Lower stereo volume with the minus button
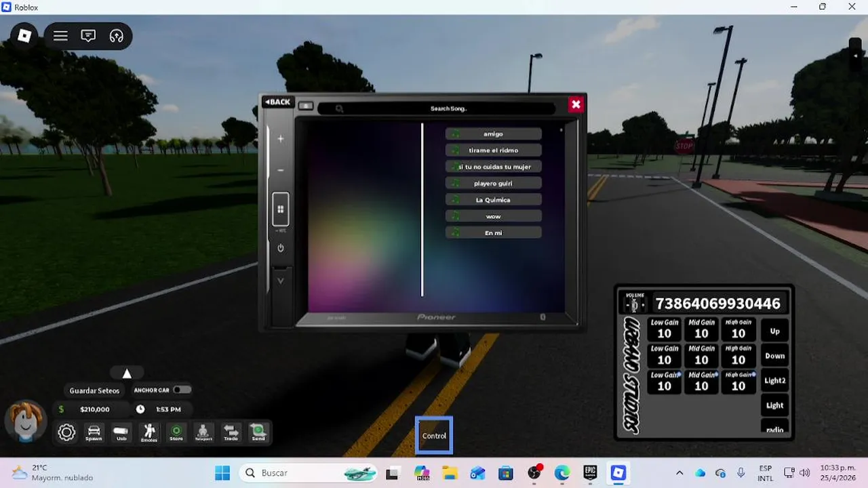This screenshot has height=488, width=868. [281, 170]
